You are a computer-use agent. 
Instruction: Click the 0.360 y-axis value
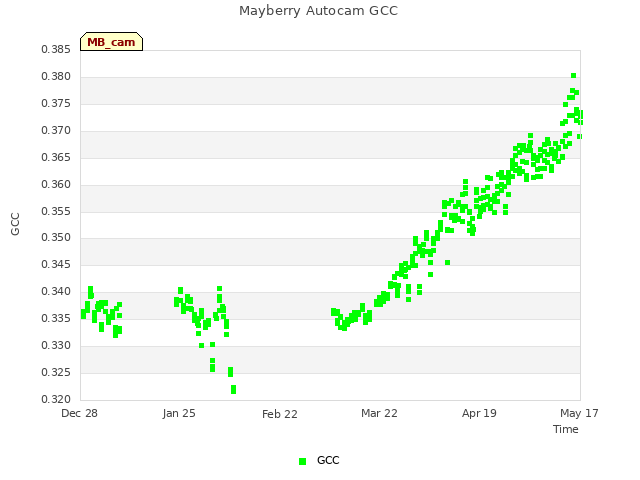[x=56, y=184]
